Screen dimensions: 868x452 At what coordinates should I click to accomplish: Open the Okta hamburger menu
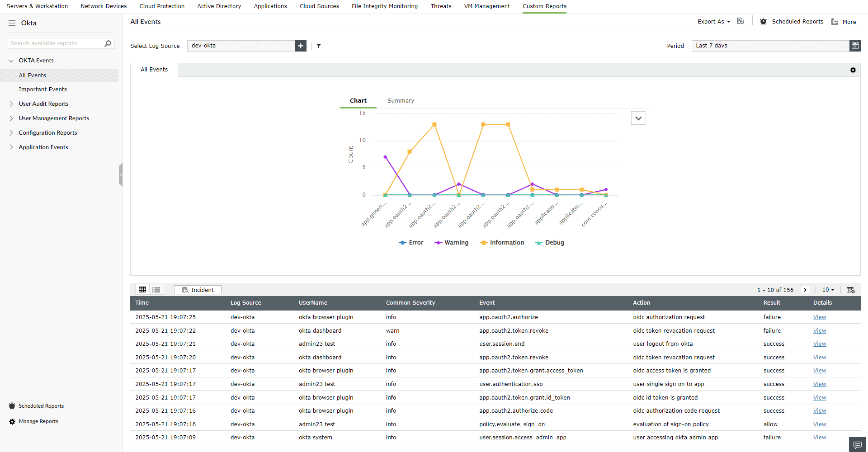(x=12, y=23)
